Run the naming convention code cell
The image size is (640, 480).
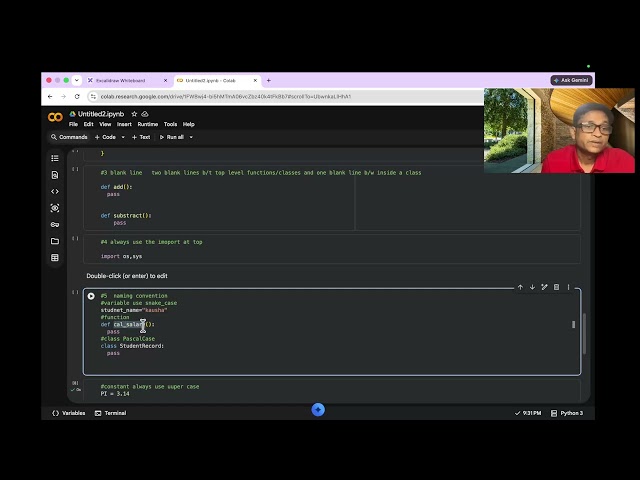tap(91, 296)
